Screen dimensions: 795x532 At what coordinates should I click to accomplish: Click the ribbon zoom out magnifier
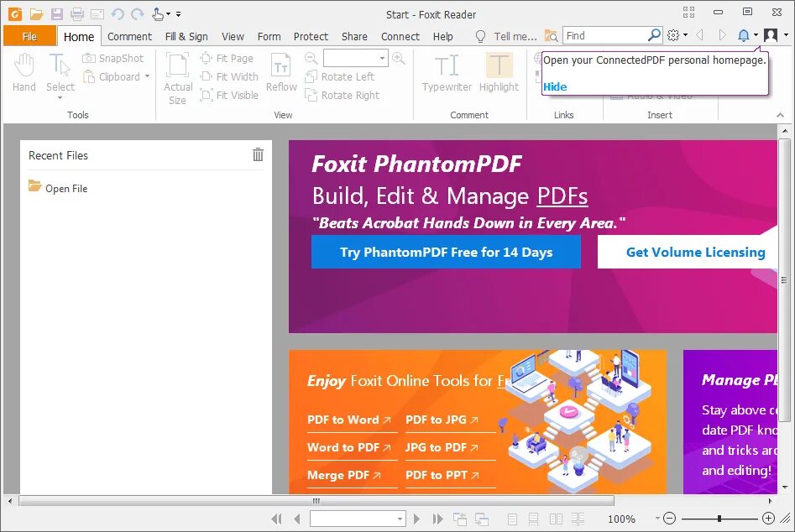pyautogui.click(x=311, y=58)
